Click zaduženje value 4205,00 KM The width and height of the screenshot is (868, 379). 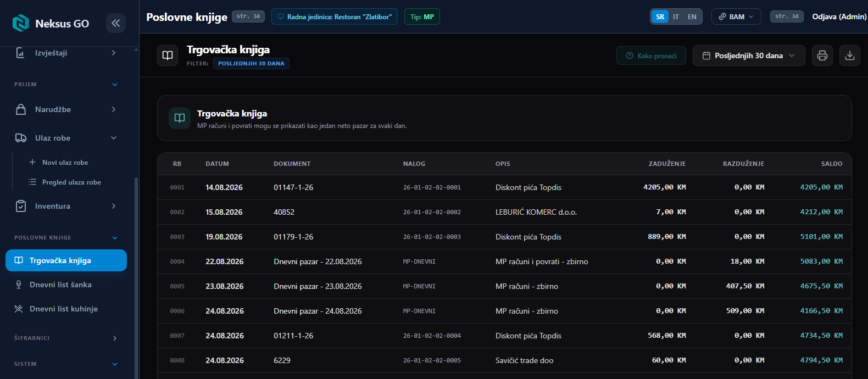point(665,187)
